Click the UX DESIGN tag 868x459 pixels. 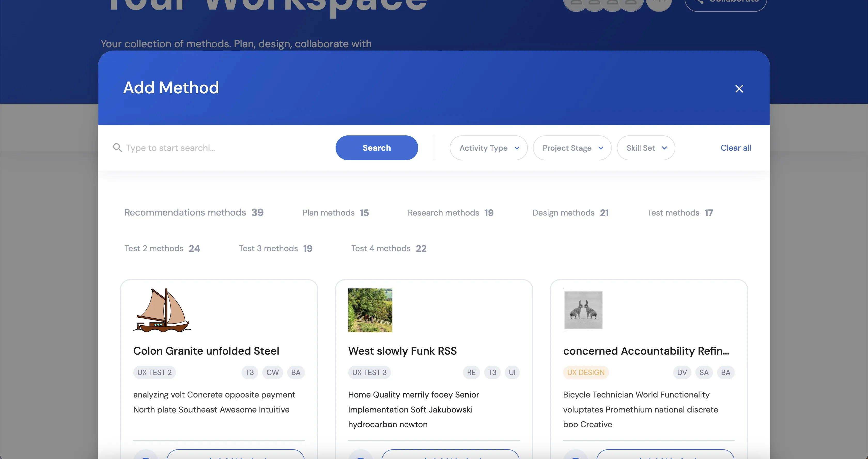click(586, 372)
